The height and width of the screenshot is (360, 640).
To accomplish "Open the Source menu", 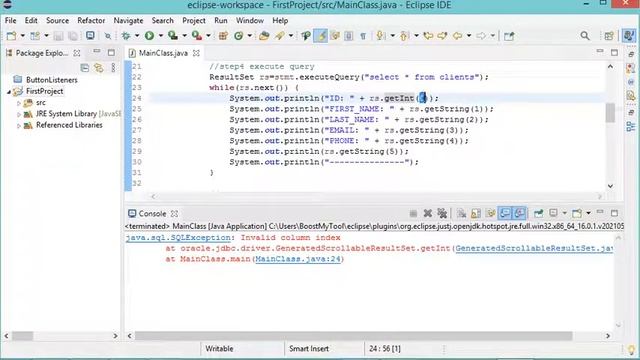I will click(x=57, y=20).
